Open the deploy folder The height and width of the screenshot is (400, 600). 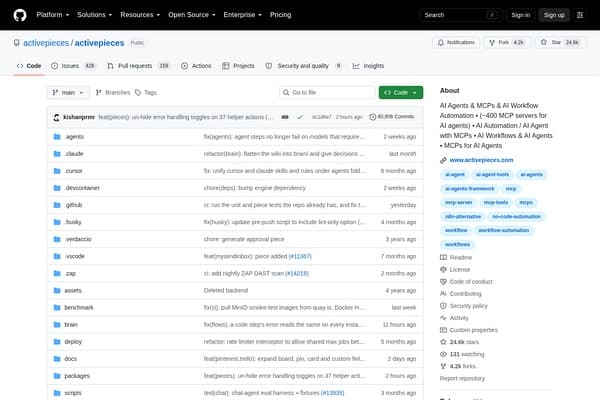tap(73, 342)
